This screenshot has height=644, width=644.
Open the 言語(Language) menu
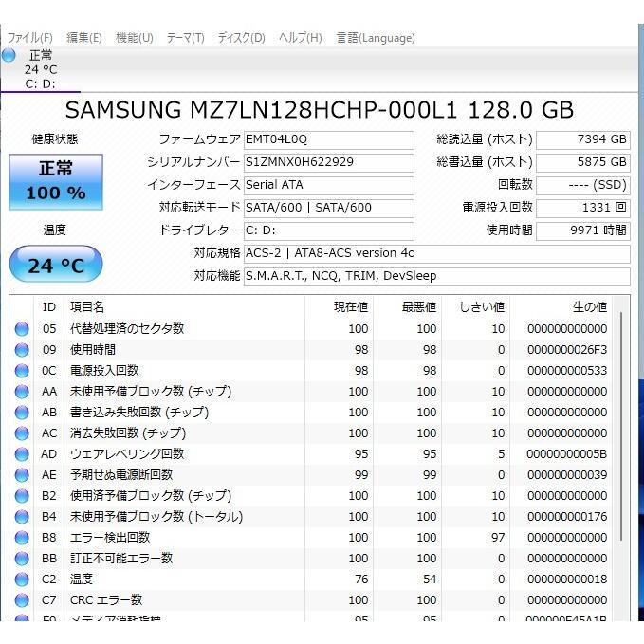tap(376, 38)
